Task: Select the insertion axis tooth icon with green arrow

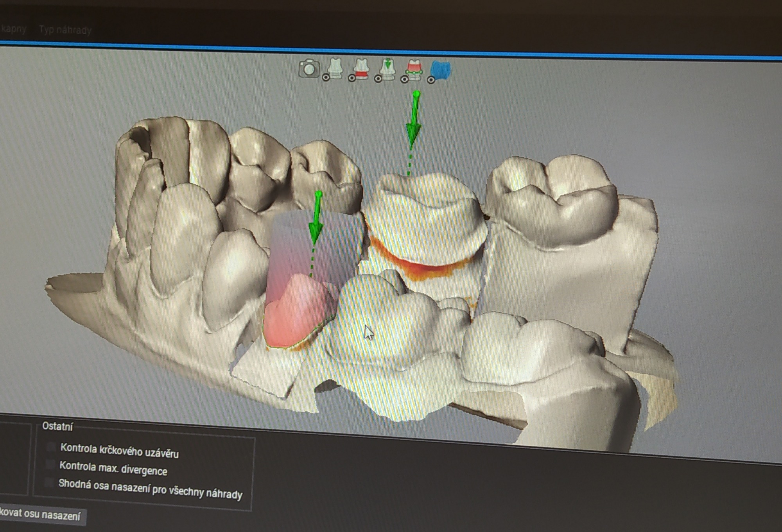Action: 388,68
